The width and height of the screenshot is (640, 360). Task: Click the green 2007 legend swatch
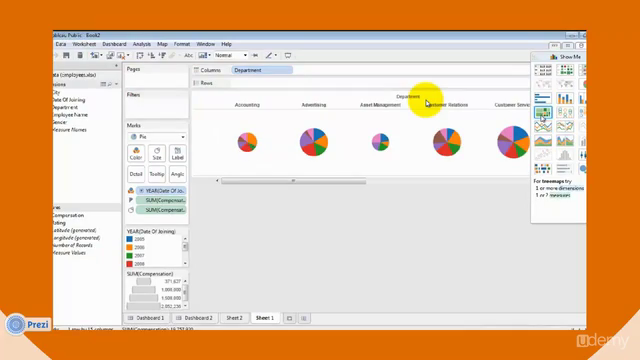click(x=129, y=256)
